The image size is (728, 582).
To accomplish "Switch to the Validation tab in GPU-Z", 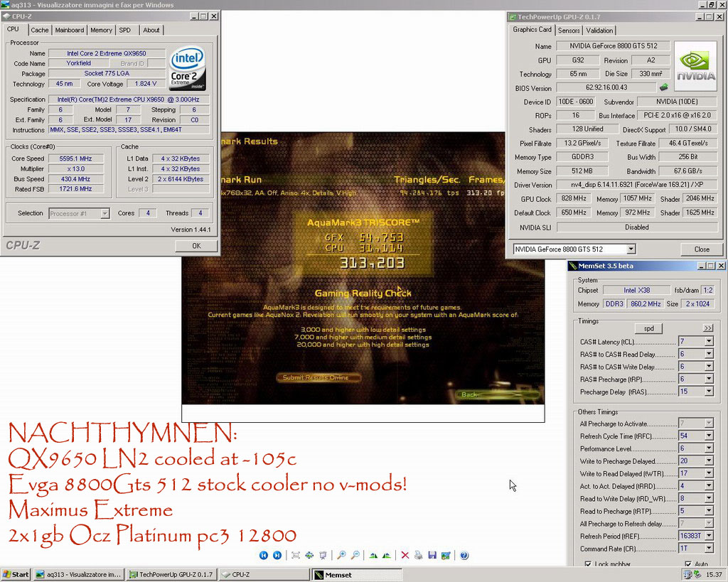I will tap(599, 31).
